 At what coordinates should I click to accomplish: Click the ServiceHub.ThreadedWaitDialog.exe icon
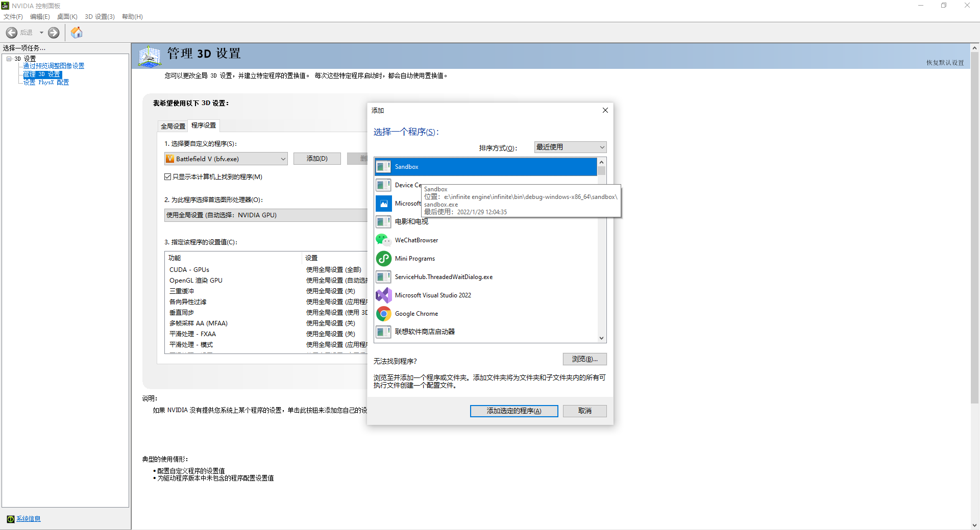coord(383,277)
